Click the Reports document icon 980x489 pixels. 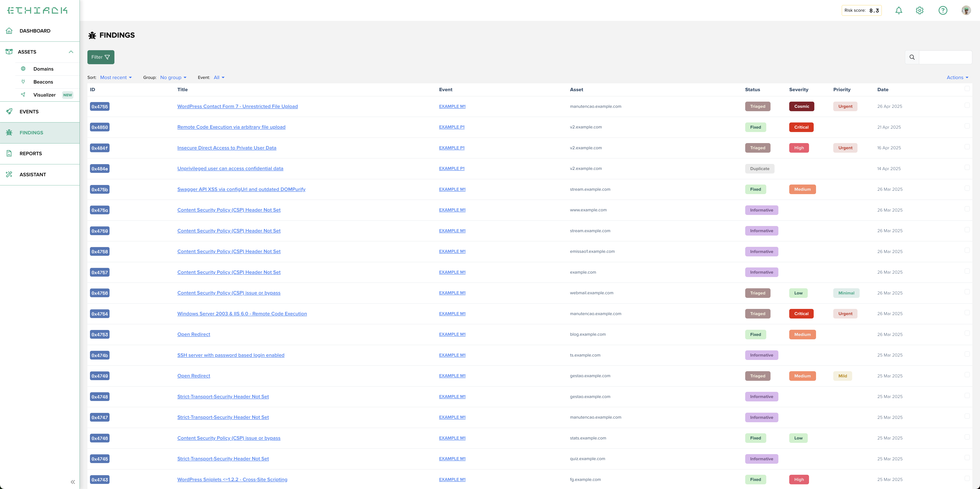pyautogui.click(x=9, y=153)
